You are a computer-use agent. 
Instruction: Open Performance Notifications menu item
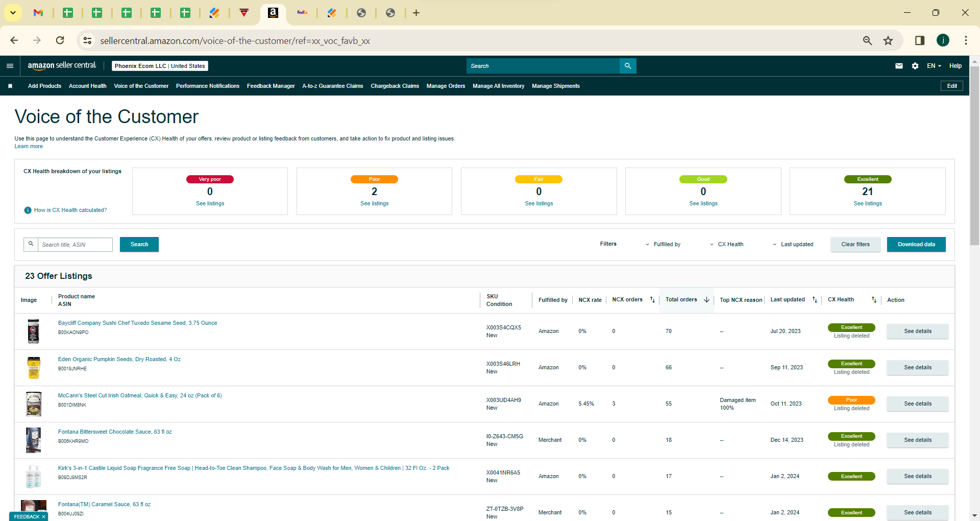pos(208,86)
